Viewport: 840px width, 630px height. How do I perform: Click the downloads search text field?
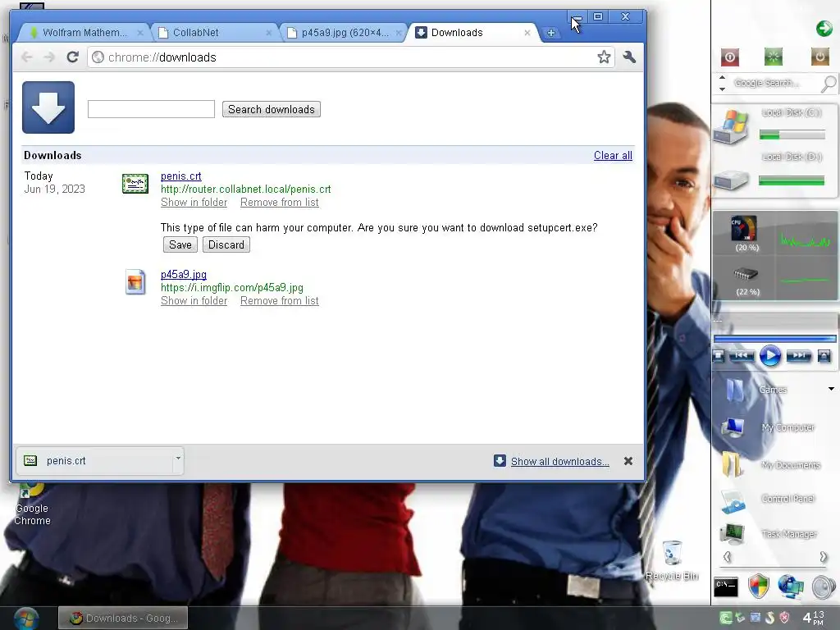point(151,109)
